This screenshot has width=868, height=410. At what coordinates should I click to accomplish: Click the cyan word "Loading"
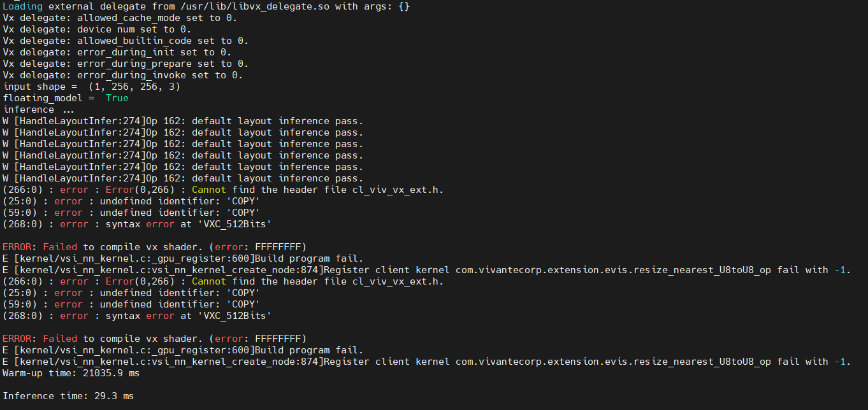pyautogui.click(x=22, y=6)
